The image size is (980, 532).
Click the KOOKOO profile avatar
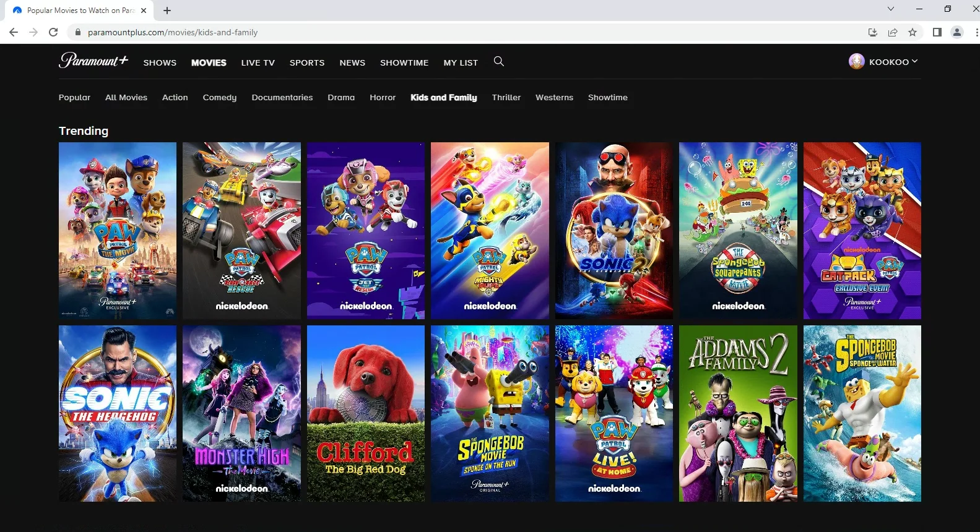tap(857, 61)
